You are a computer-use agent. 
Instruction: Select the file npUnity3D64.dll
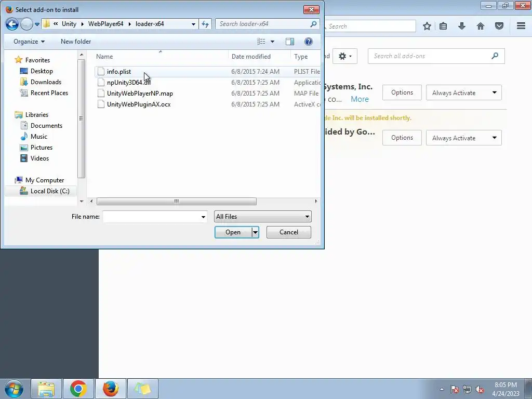coord(129,83)
